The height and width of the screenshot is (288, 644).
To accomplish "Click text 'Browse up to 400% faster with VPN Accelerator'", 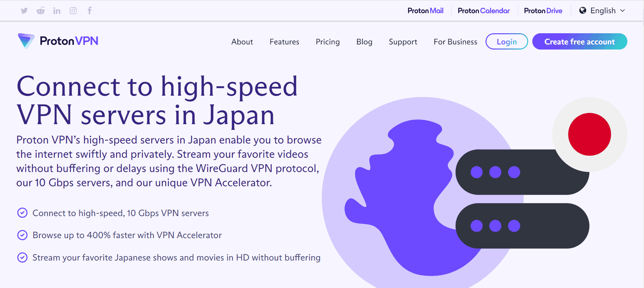I will (127, 235).
